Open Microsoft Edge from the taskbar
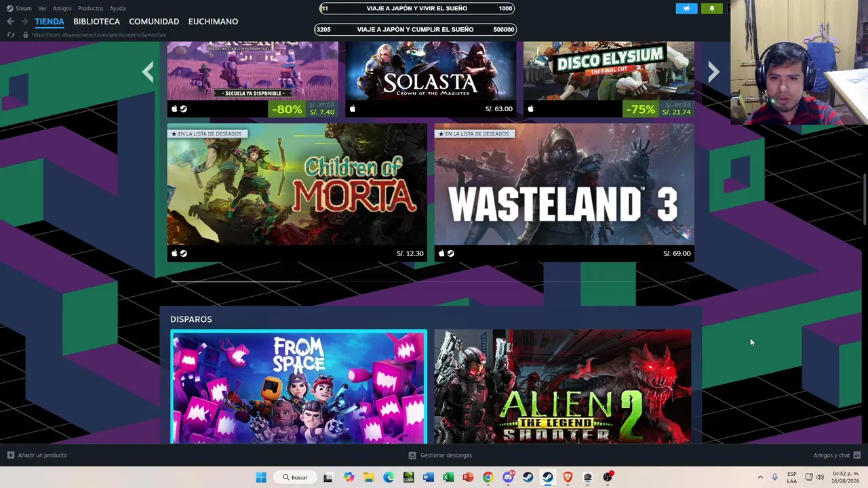868x488 pixels. [x=389, y=477]
